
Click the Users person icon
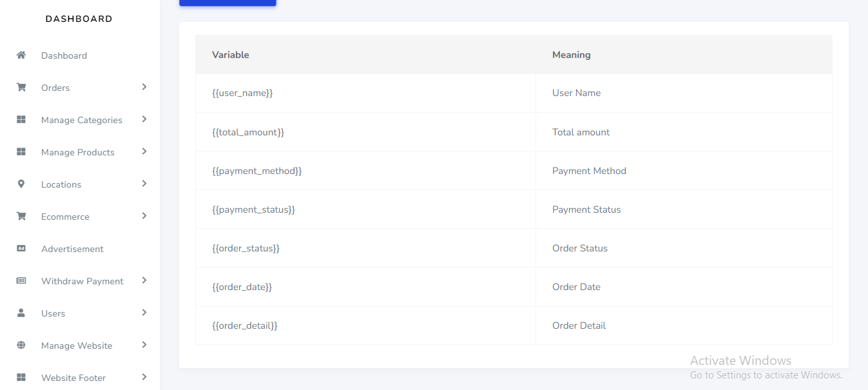[x=21, y=313]
